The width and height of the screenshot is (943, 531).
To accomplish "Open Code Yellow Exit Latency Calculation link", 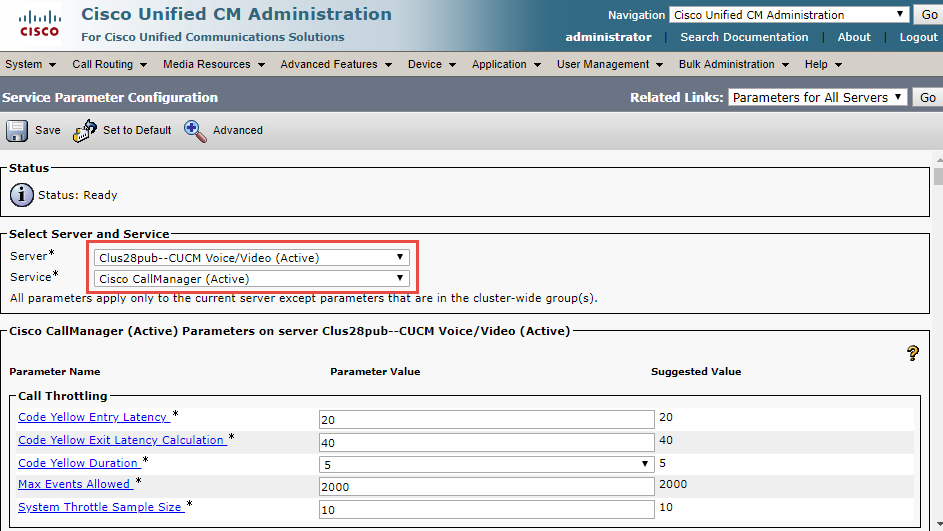I will [x=121, y=440].
